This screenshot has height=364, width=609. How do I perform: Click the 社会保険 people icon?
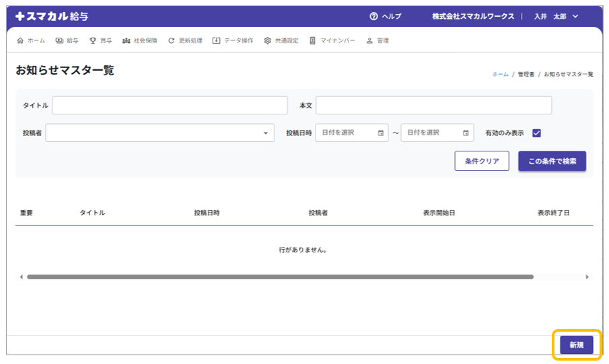pos(127,40)
